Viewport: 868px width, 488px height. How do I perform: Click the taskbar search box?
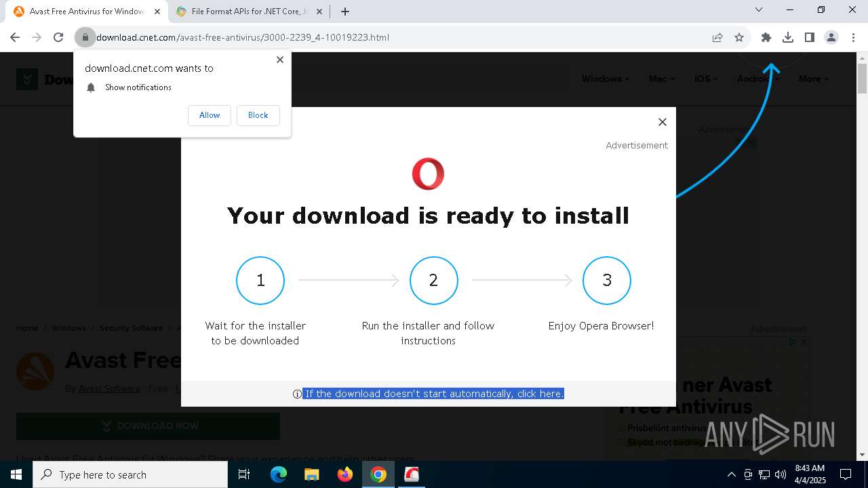click(130, 474)
